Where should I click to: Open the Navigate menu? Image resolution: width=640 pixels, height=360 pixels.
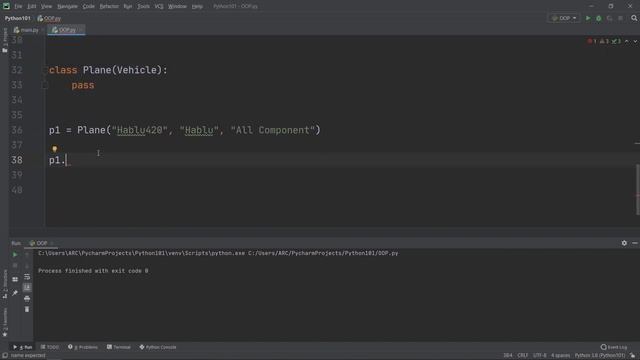coord(67,7)
